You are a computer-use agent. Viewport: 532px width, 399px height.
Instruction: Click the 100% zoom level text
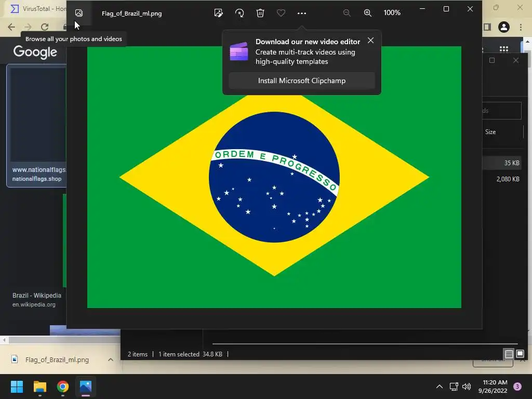click(392, 12)
